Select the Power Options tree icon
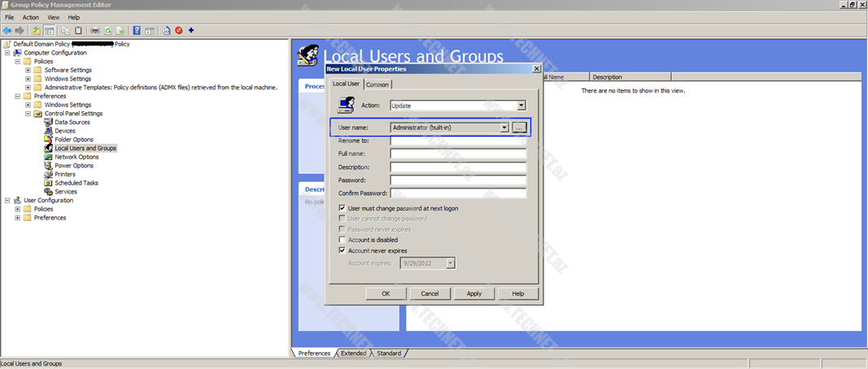The width and height of the screenshot is (868, 369). point(48,166)
